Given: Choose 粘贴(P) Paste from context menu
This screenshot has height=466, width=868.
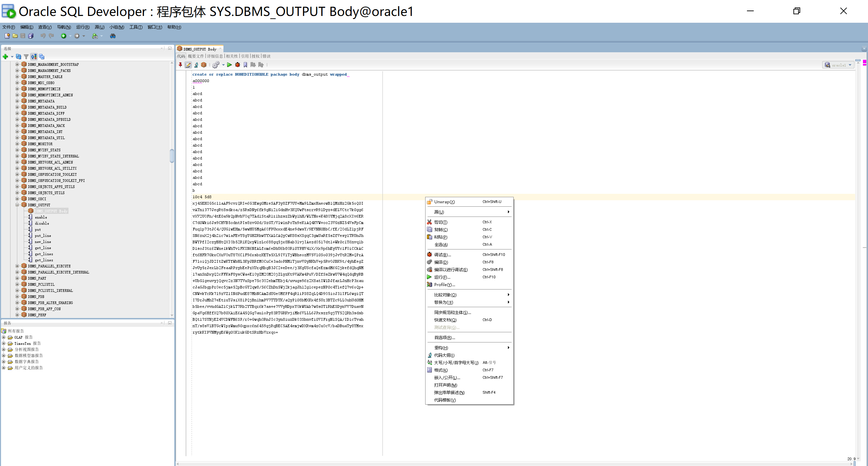Looking at the screenshot, I should 469,237.
